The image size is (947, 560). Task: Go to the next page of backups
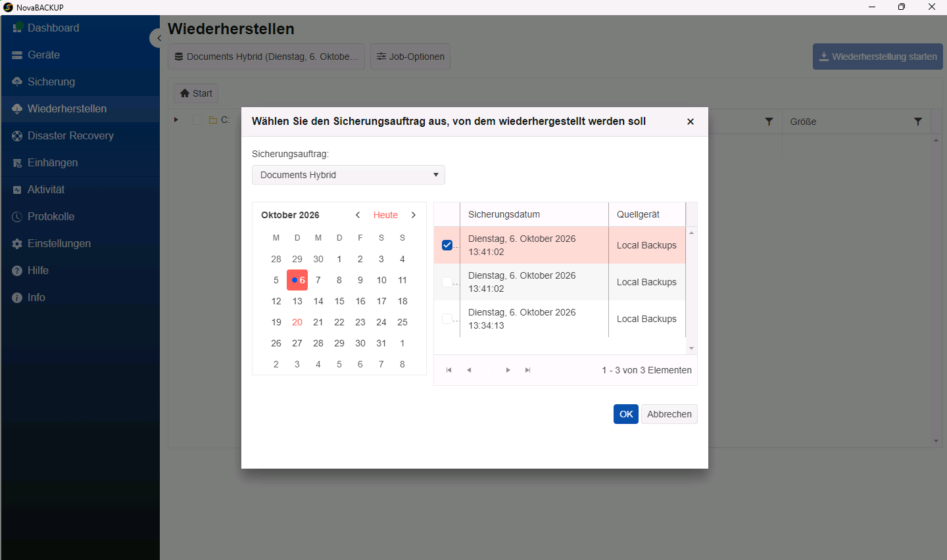(x=508, y=370)
